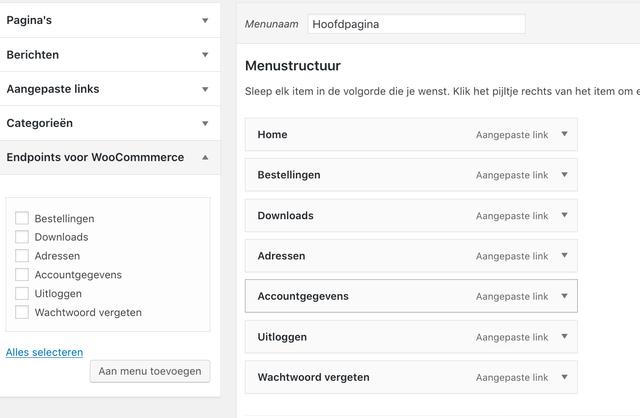Viewport: 640px width, 418px height.
Task: Expand the Uitloggen menu item arrow
Action: (564, 337)
